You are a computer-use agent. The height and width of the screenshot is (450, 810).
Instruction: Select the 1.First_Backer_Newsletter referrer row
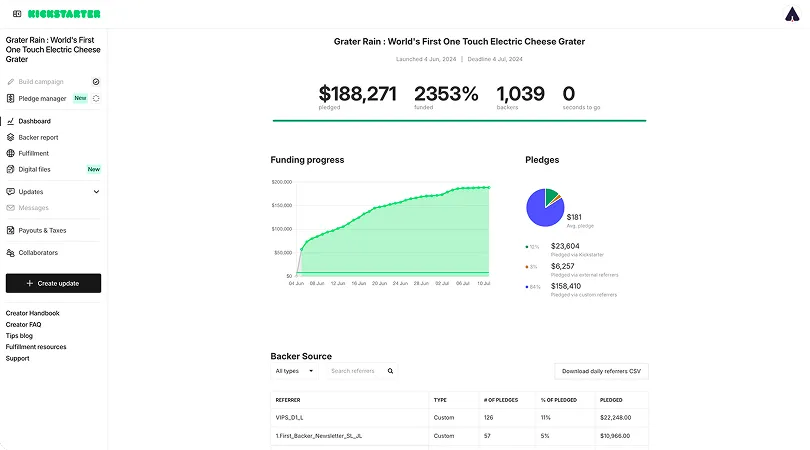(x=459, y=436)
